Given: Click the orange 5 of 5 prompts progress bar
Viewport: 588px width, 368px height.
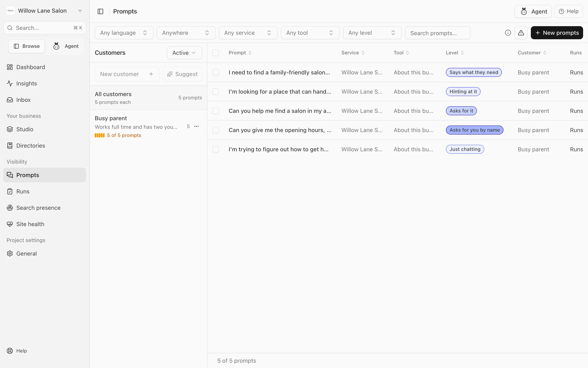Looking at the screenshot, I should [100, 135].
